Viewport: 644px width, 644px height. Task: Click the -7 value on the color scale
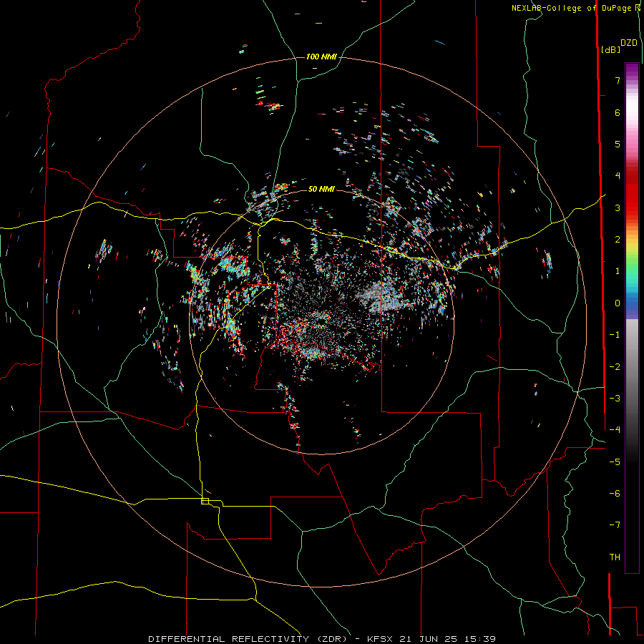tap(615, 525)
